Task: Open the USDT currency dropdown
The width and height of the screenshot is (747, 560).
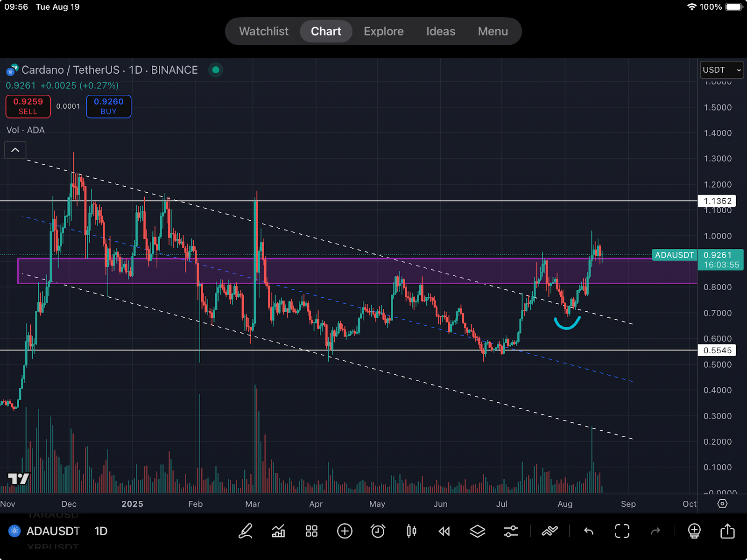Action: 721,70
